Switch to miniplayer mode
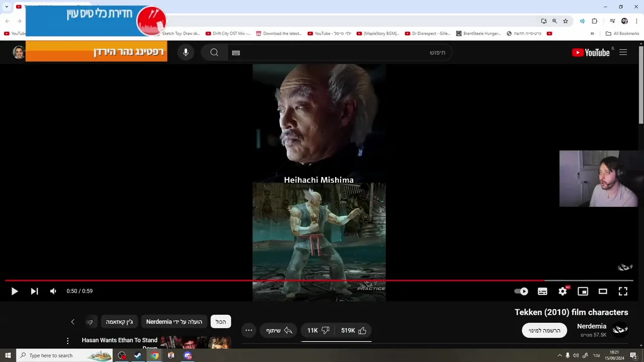 click(583, 291)
